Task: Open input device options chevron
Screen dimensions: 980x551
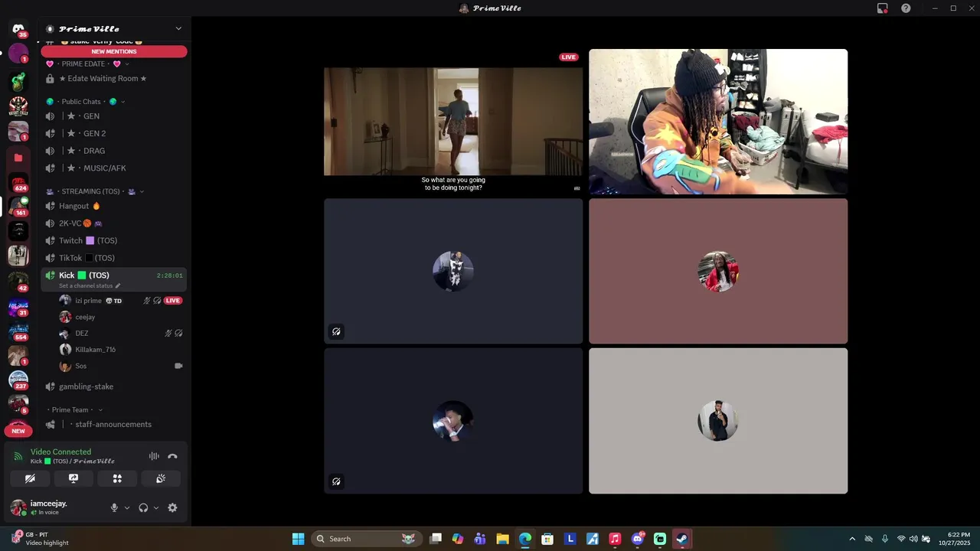Action: (127, 507)
